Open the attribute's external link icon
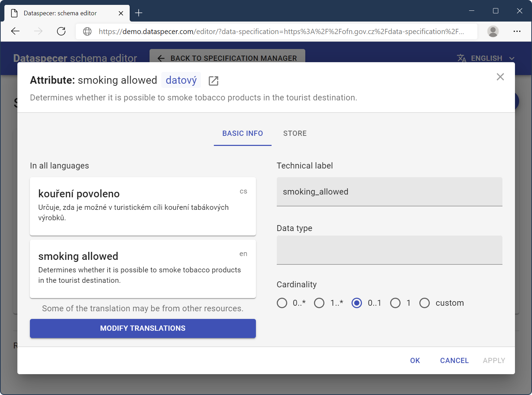Image resolution: width=532 pixels, height=395 pixels. coord(213,81)
